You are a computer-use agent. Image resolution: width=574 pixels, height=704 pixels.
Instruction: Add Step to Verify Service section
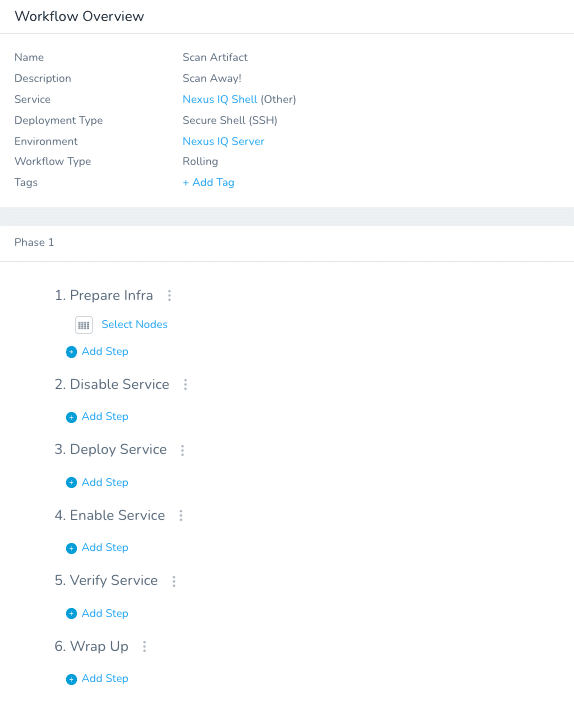pos(105,613)
